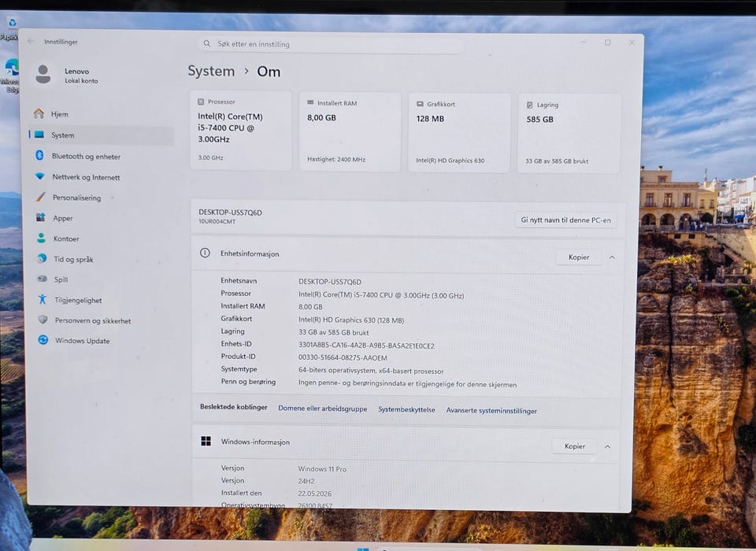756x551 pixels.
Task: Click the Lagring card icon
Action: 530,105
